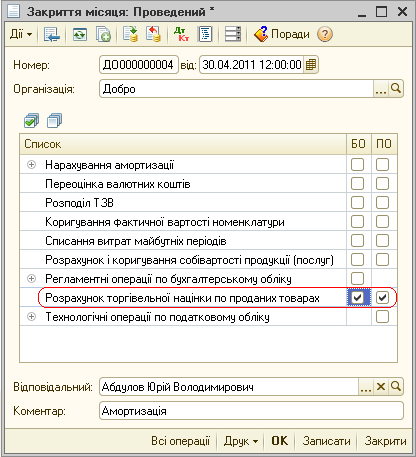The height and width of the screenshot is (457, 416).
Task: Open the calendar picker next to date
Action: 311,65
